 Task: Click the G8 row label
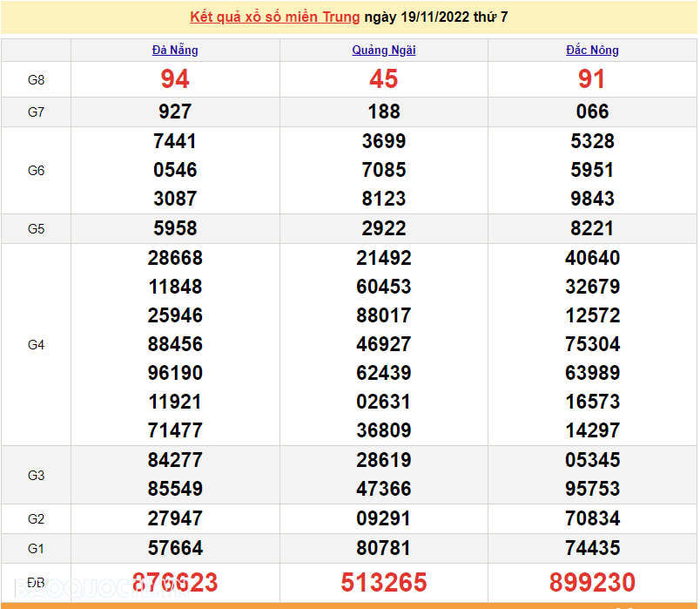tap(36, 80)
